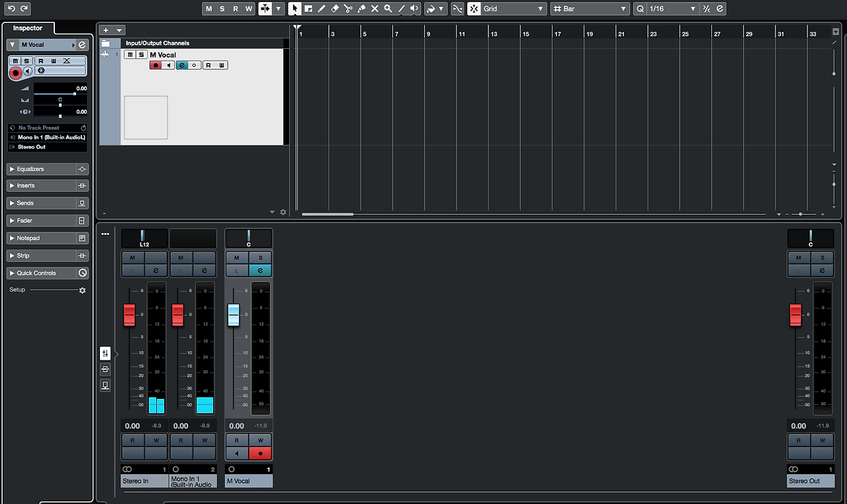Show the mixer Inserts section icon
The width and height of the screenshot is (847, 504).
105,369
